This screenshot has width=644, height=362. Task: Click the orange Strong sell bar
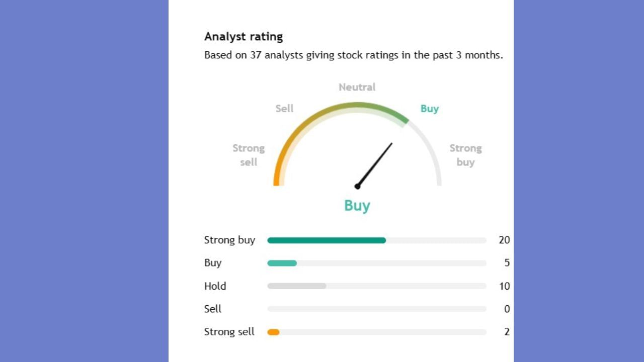273,332
